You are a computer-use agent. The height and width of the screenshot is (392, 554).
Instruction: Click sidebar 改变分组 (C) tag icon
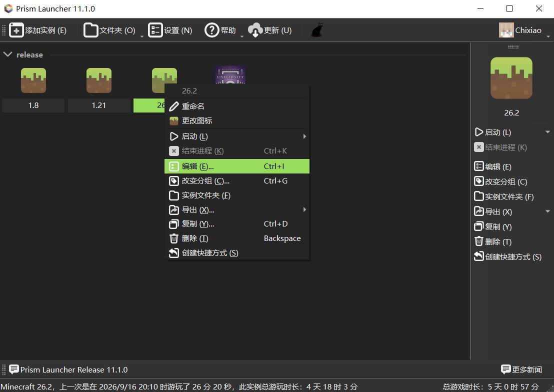click(x=478, y=181)
